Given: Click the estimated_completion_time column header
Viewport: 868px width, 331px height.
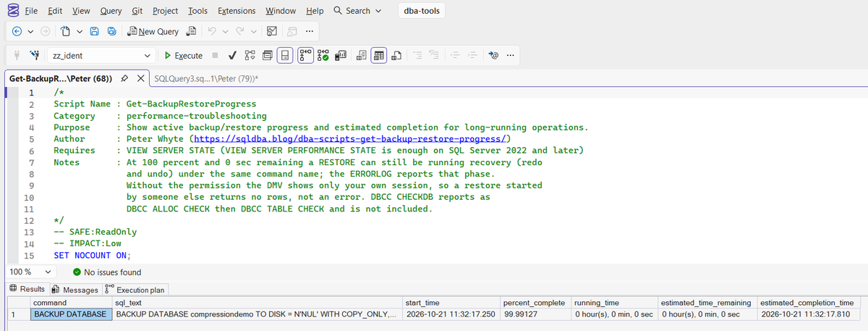Looking at the screenshot, I should (x=809, y=302).
